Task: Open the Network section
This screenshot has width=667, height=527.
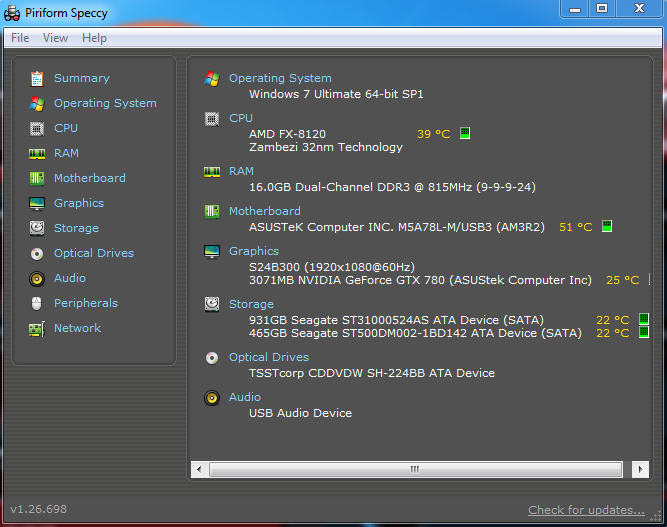Action: point(77,328)
